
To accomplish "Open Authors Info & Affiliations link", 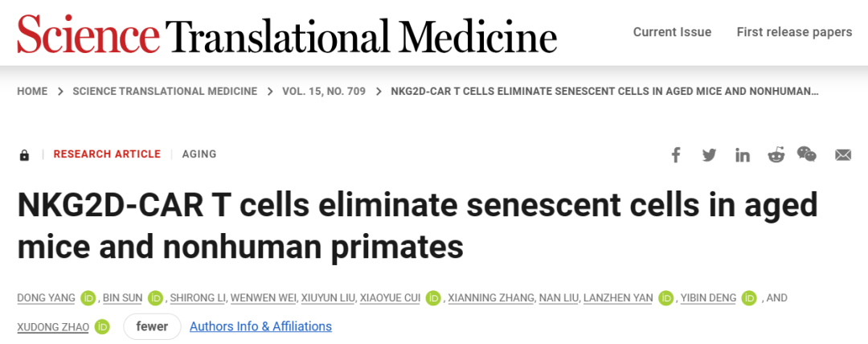I will [x=260, y=326].
